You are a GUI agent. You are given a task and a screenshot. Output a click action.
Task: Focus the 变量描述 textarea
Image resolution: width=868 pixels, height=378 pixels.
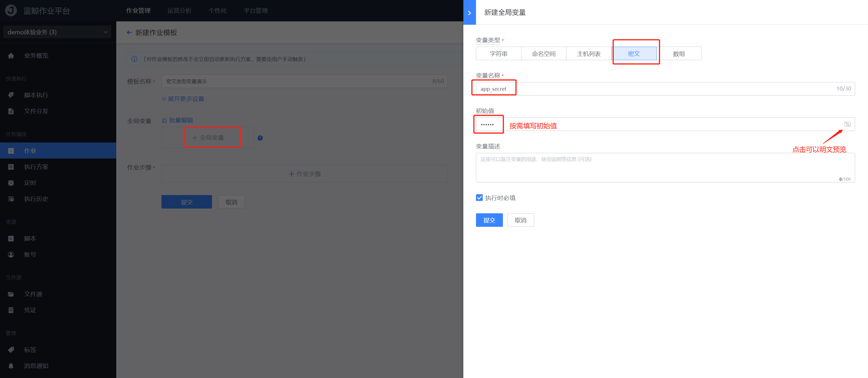[x=666, y=168]
